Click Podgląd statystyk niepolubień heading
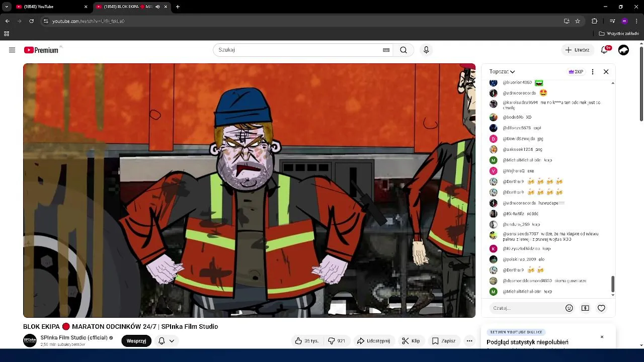The image size is (644, 362). (527, 342)
